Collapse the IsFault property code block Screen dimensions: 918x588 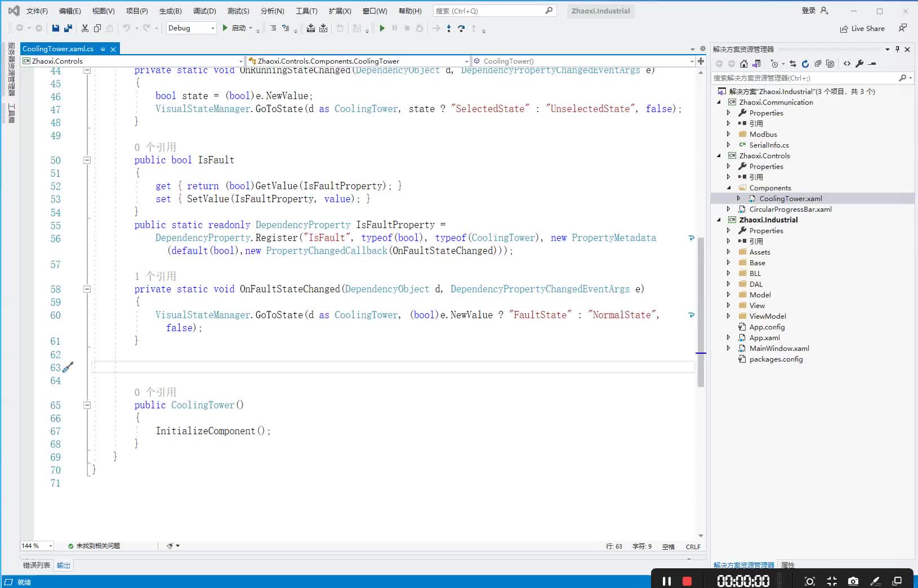coord(87,160)
